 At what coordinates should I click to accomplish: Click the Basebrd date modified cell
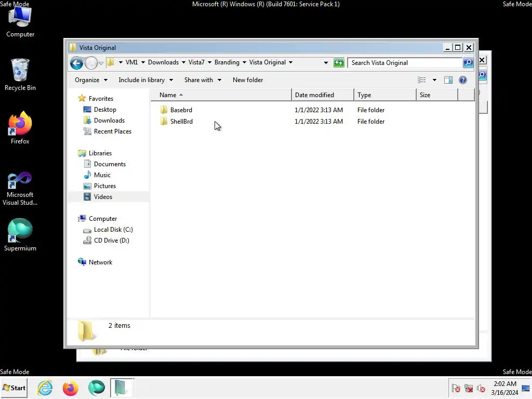[318, 110]
